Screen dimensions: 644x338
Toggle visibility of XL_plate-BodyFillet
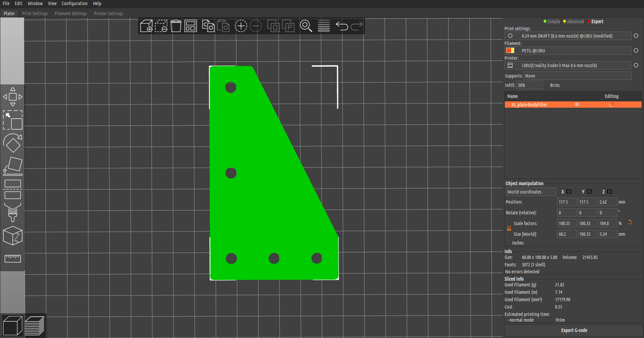click(577, 104)
